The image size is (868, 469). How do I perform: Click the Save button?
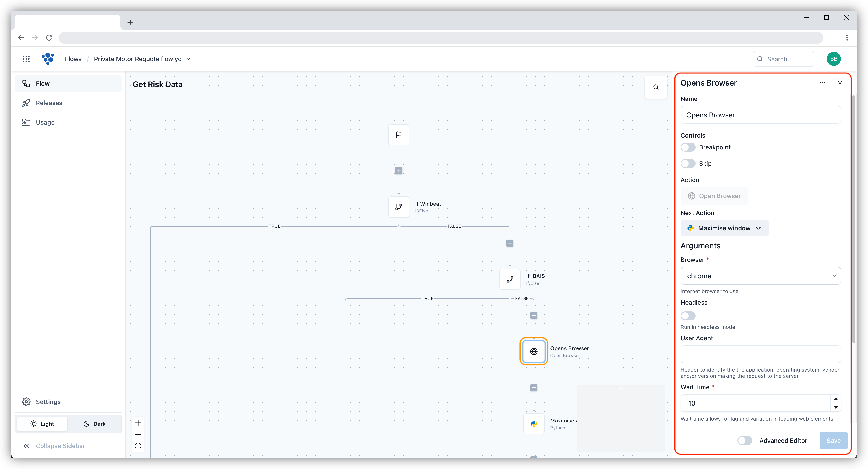pos(833,440)
